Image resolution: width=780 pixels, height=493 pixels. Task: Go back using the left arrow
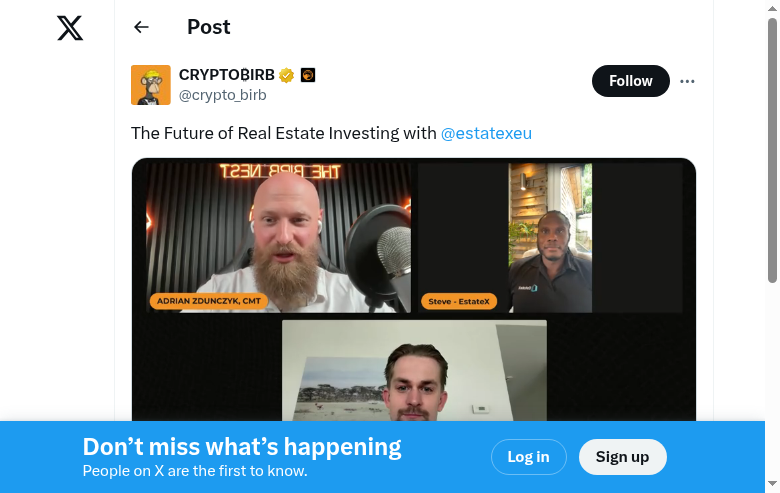pyautogui.click(x=141, y=27)
